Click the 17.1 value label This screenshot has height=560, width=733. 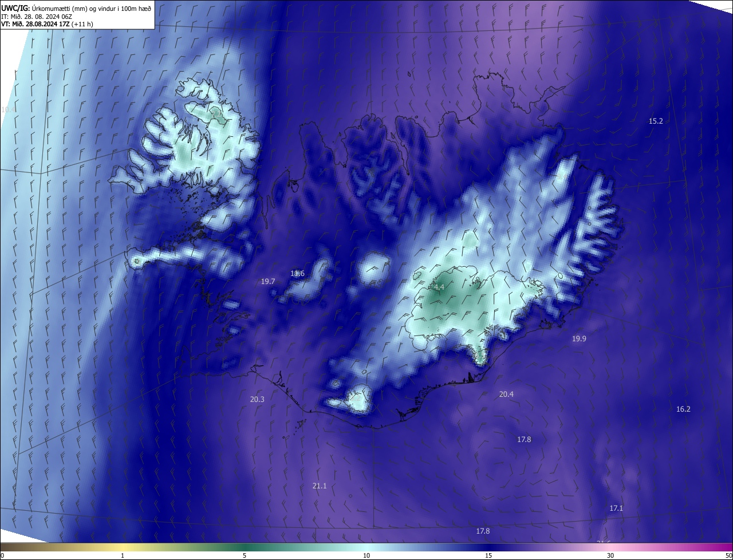(616, 508)
